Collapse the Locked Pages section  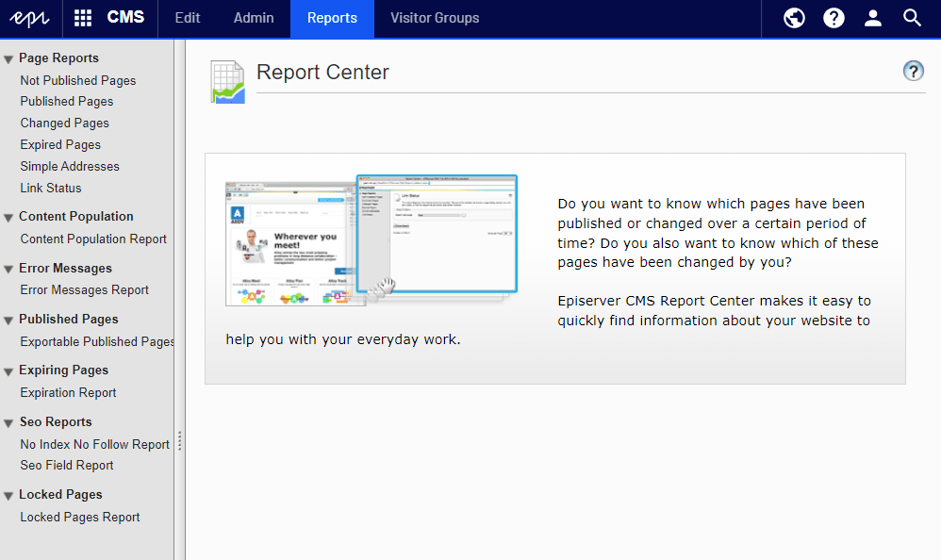pyautogui.click(x=8, y=496)
